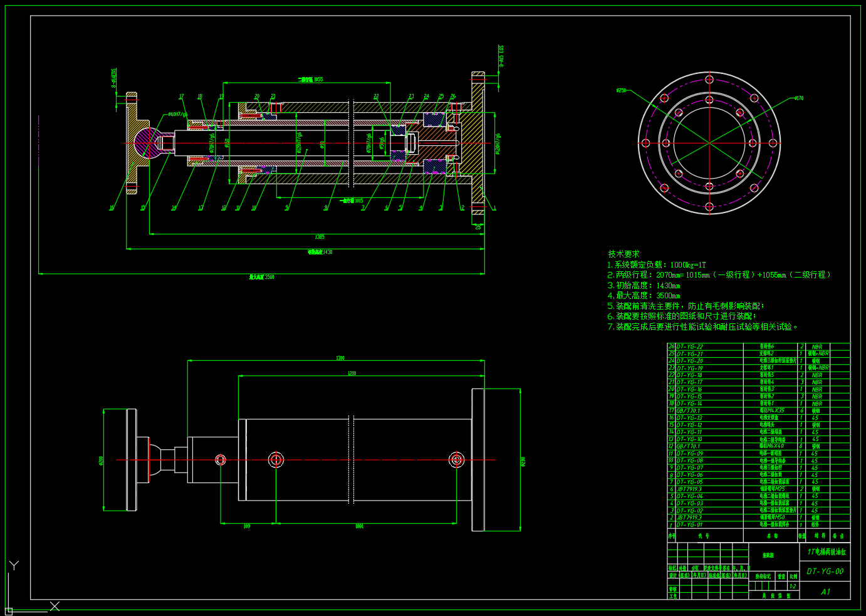Screen dimensions: 866x616
Task: Click note 7 about 性能试验和耐压试验
Action: pos(702,326)
